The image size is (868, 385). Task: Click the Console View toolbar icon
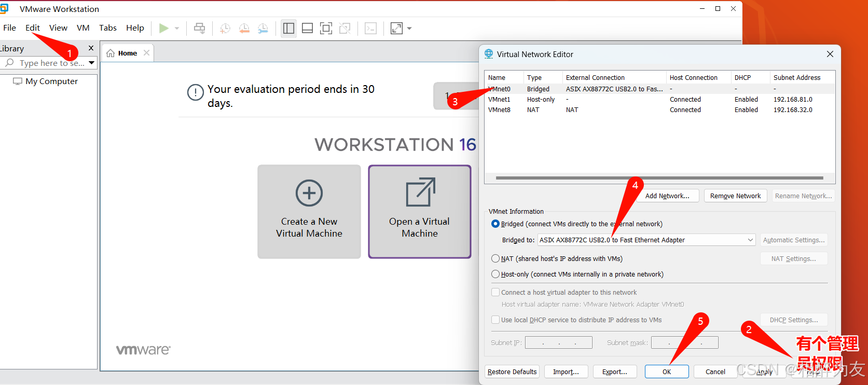point(370,28)
